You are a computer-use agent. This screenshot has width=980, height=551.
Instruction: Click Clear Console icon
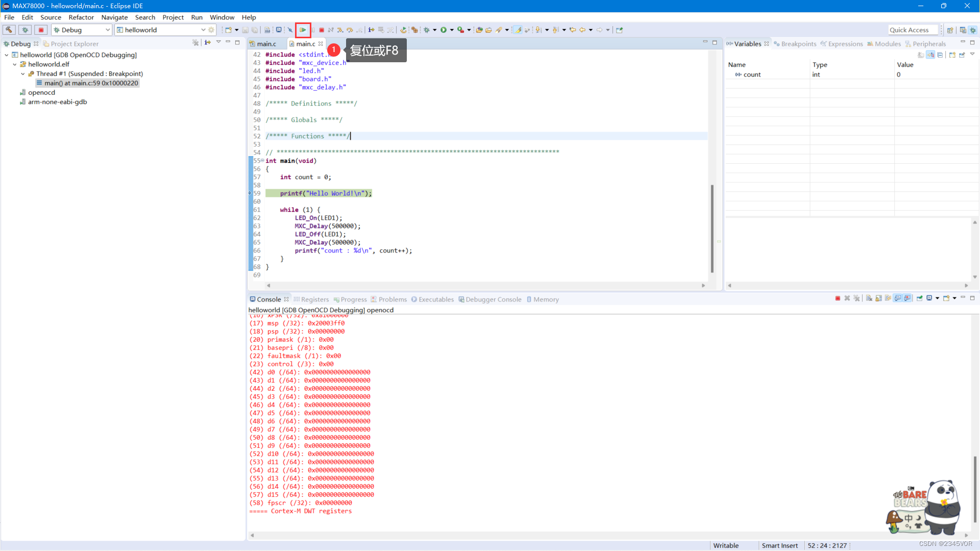[869, 298]
